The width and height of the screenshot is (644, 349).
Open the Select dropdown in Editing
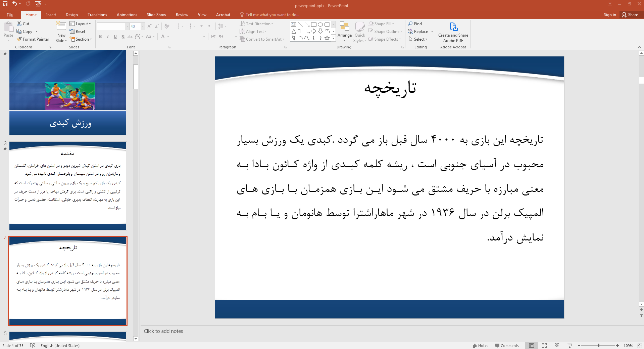click(x=418, y=39)
